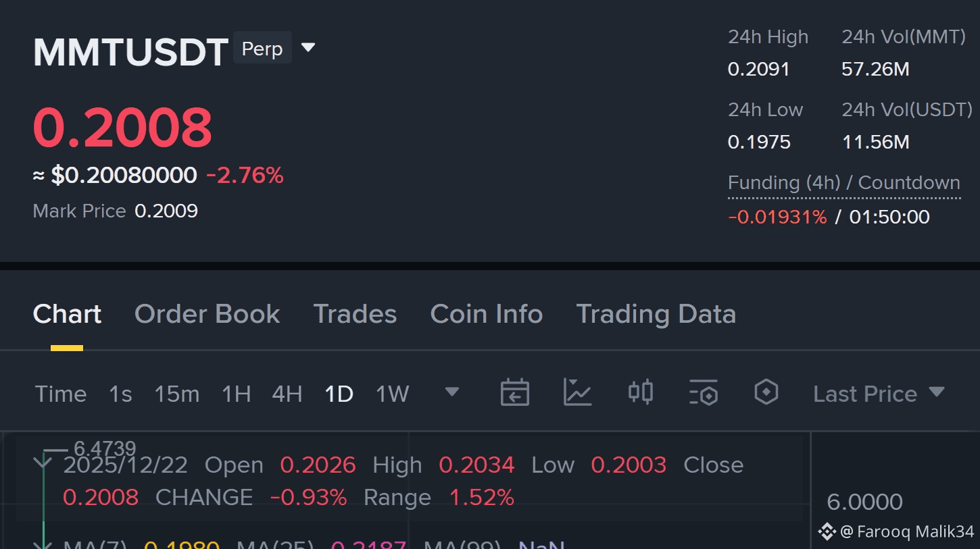View the Trading Data tab
980x549 pixels.
(x=656, y=314)
